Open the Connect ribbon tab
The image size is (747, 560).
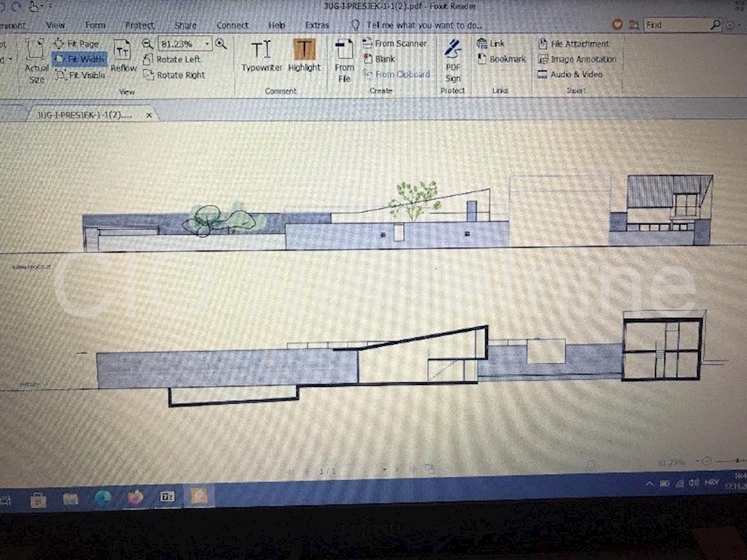[x=232, y=26]
